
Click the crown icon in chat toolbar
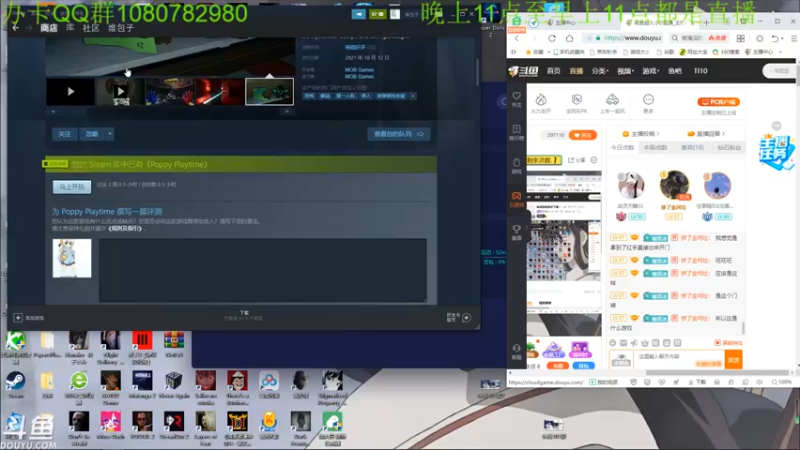645,343
